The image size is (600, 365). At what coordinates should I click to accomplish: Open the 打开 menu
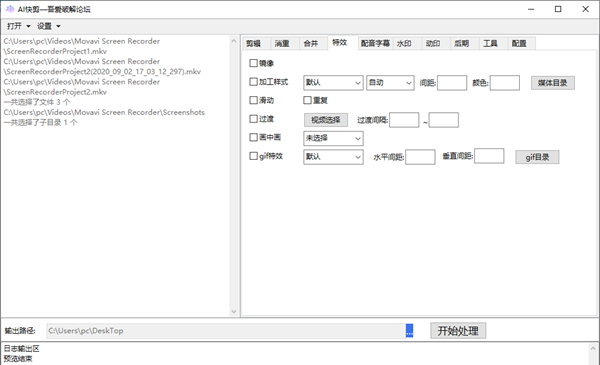point(18,26)
